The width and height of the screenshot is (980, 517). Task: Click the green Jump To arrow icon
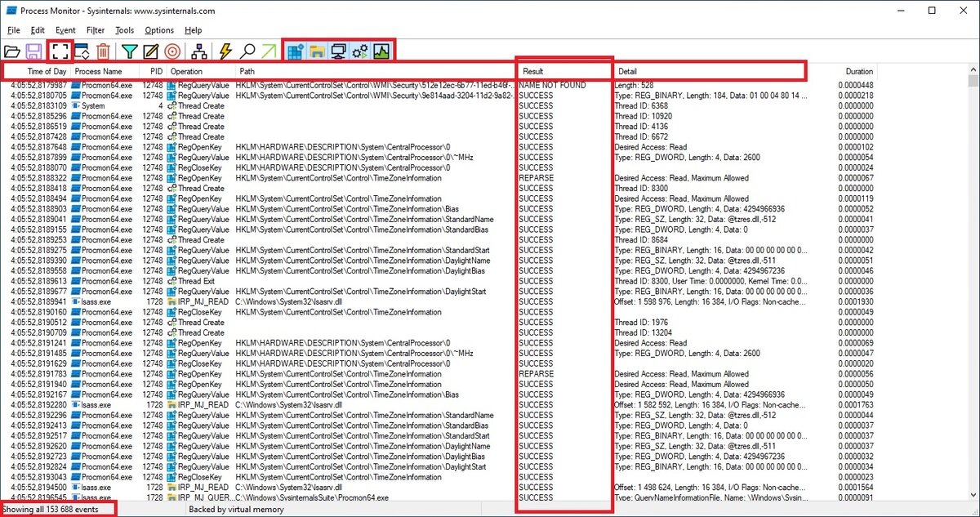click(269, 51)
